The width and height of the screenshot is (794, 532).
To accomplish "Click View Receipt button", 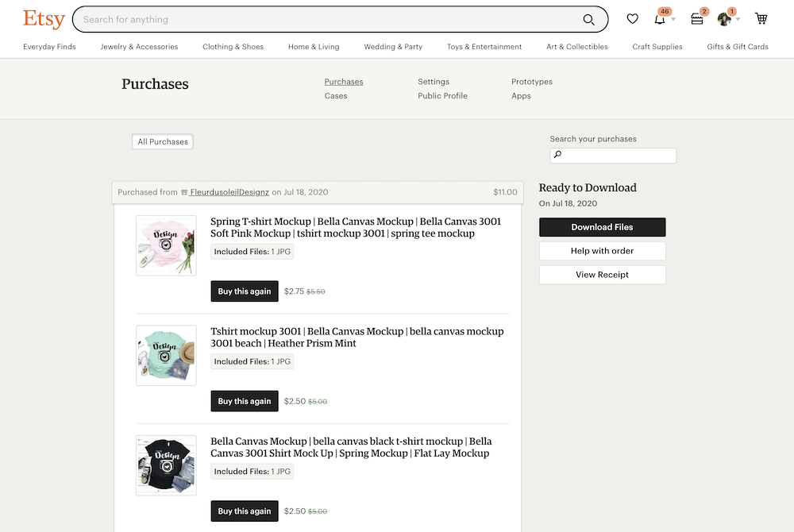I will click(602, 275).
